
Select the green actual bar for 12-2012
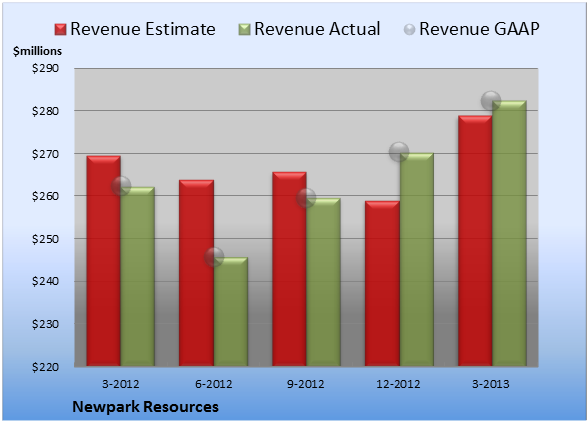[x=417, y=259]
